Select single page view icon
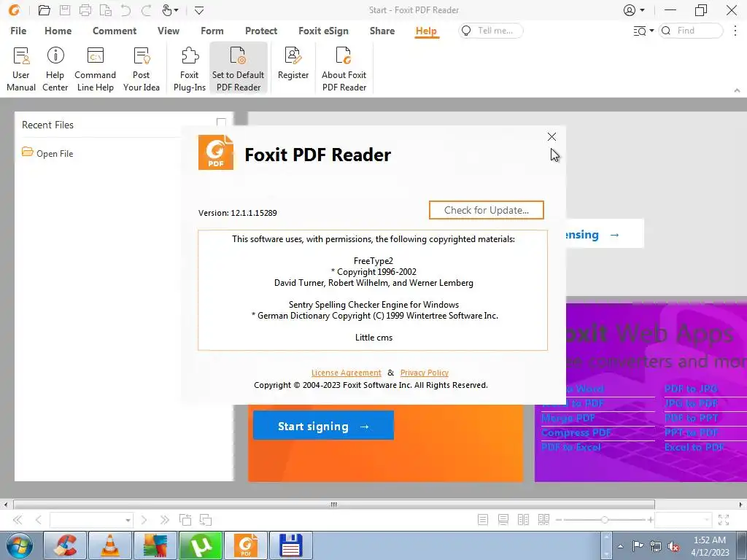This screenshot has height=560, width=747. point(483,519)
